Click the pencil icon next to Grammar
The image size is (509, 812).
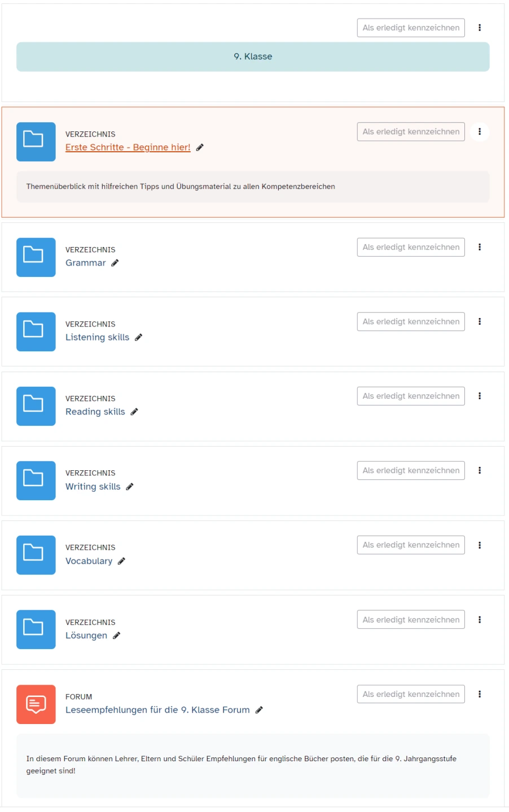(115, 263)
